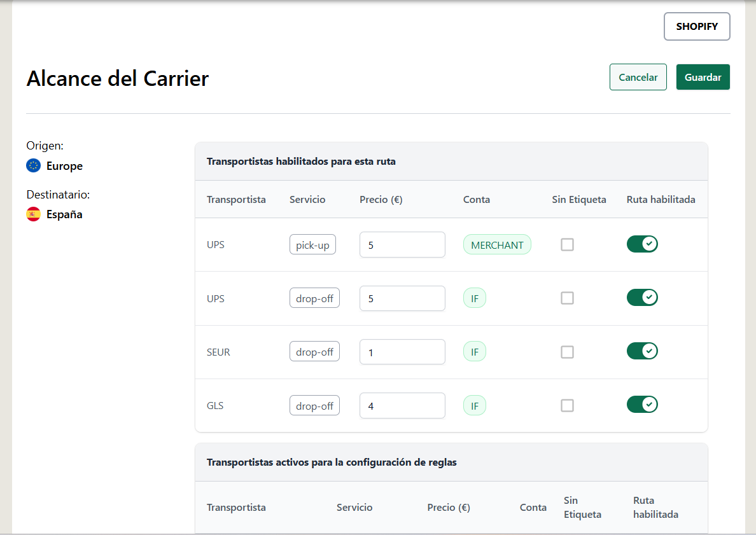Click Transportista header in the rules table
Image resolution: width=756 pixels, height=535 pixels.
point(235,508)
